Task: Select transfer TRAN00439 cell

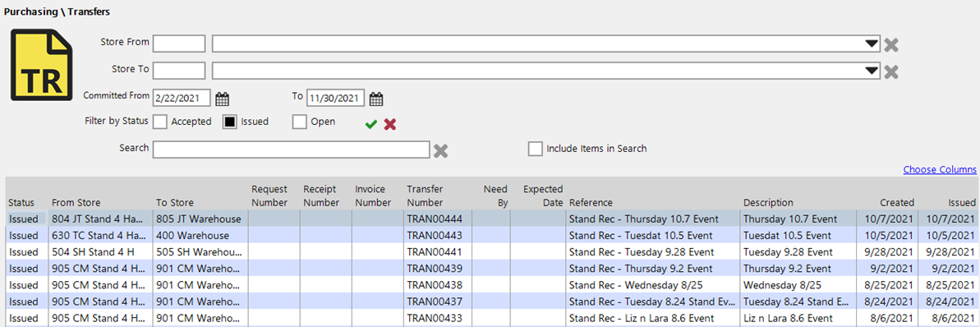Action: click(438, 268)
